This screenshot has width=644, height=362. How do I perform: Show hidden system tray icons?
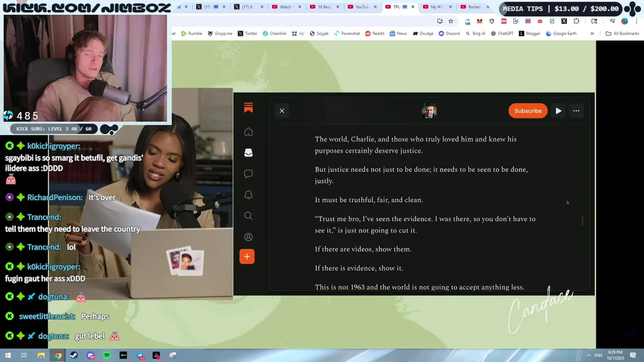pyautogui.click(x=588, y=355)
